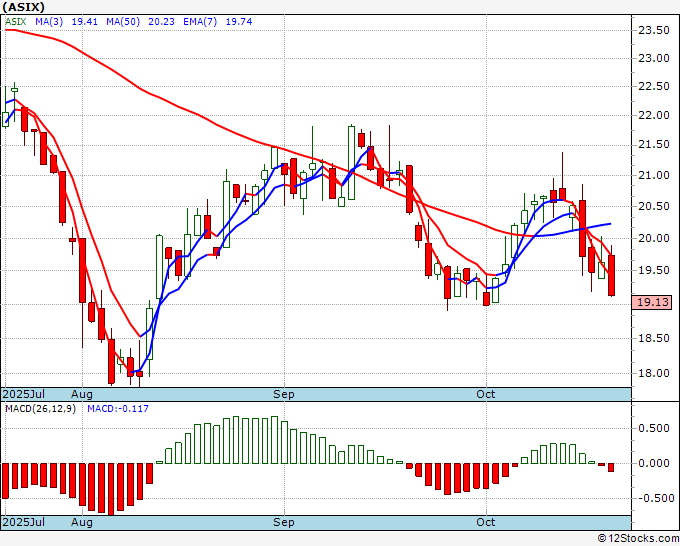This screenshot has height=546, width=680.
Task: Click the 22.50 price axis label
Action: [654, 86]
